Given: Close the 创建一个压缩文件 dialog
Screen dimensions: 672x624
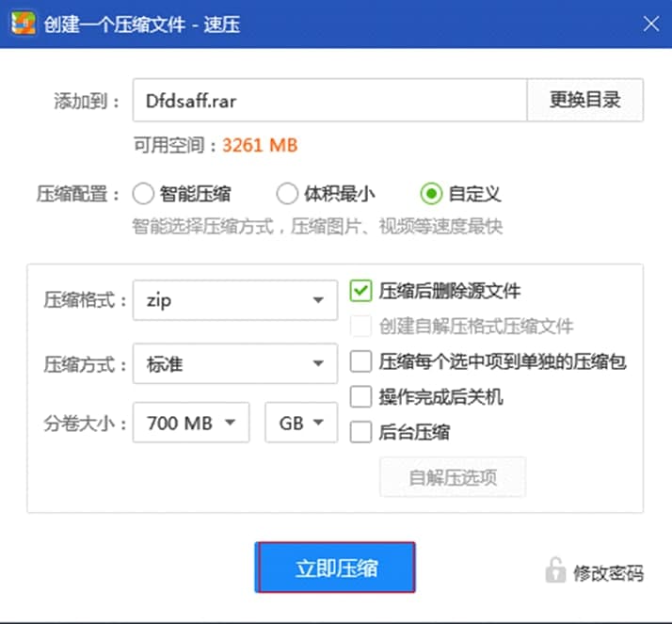Looking at the screenshot, I should 651,24.
